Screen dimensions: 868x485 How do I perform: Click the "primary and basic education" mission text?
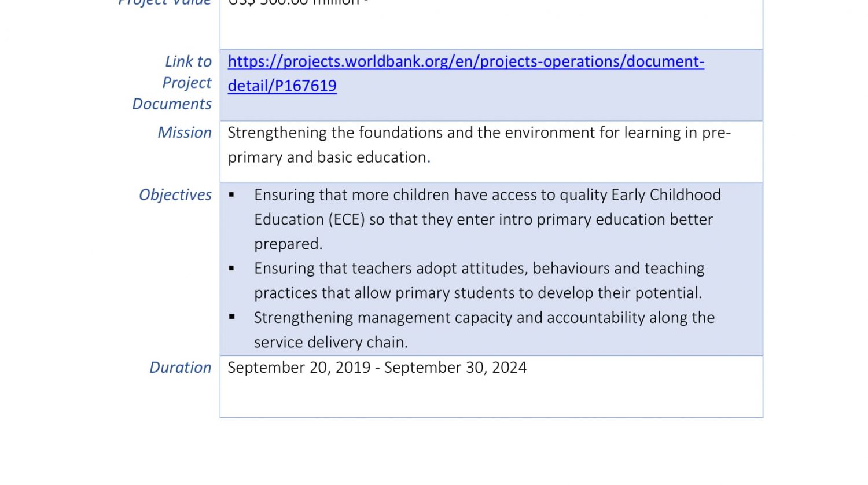click(x=329, y=157)
